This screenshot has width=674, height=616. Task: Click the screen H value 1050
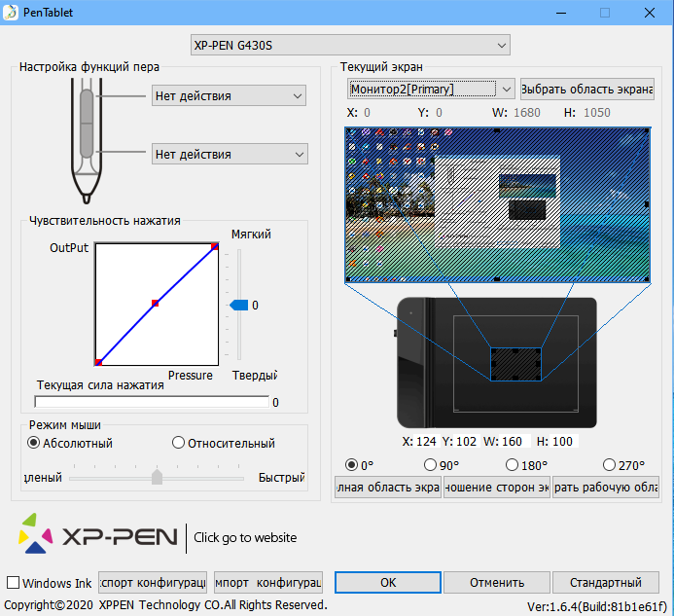pyautogui.click(x=597, y=112)
